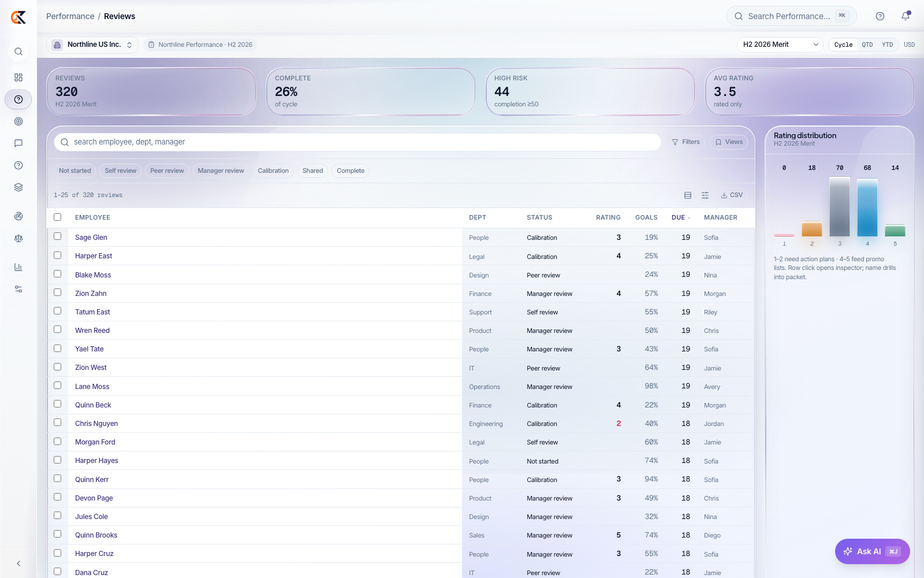Open notifications bell
924x578 pixels.
tap(906, 16)
